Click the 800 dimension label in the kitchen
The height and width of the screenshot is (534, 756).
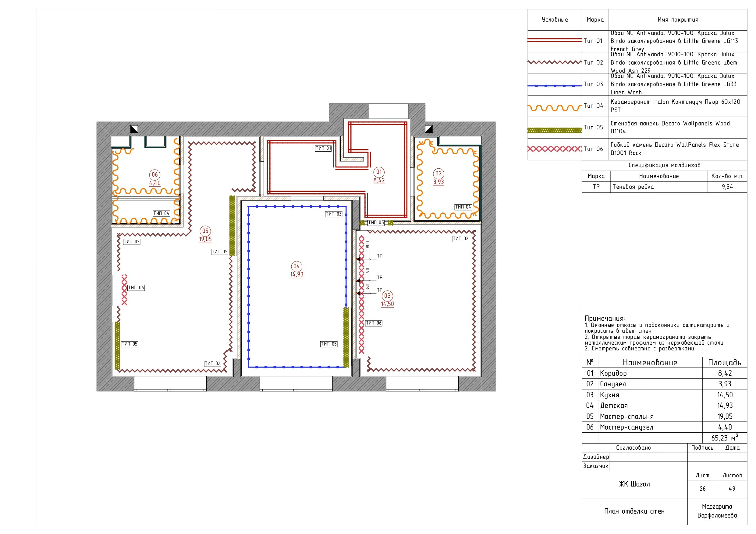pyautogui.click(x=368, y=244)
